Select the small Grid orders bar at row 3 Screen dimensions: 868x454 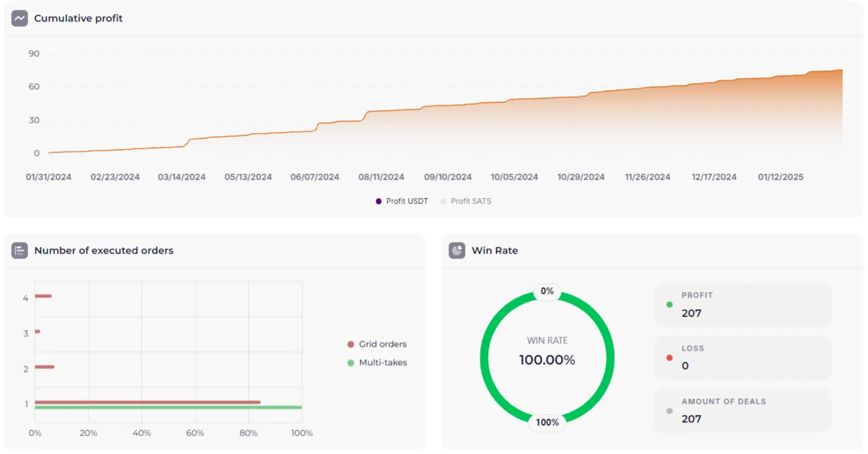(x=37, y=332)
